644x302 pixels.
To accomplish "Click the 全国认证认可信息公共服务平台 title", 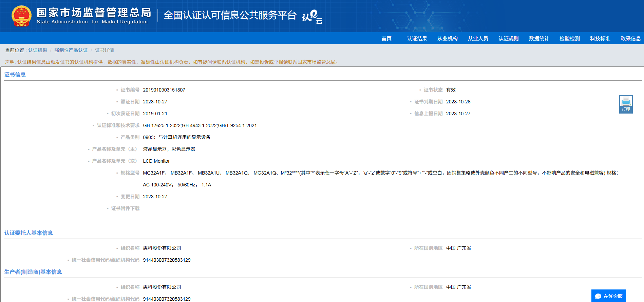I will coord(230,15).
